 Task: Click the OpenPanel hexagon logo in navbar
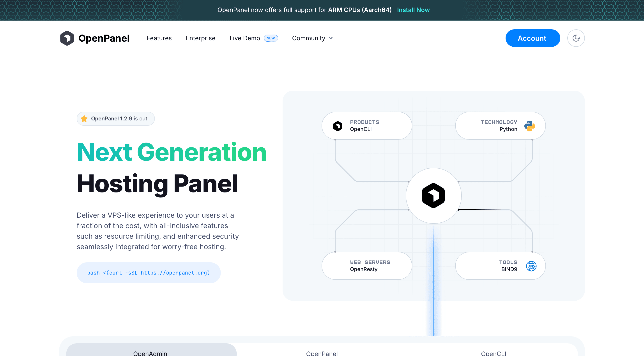coord(67,38)
